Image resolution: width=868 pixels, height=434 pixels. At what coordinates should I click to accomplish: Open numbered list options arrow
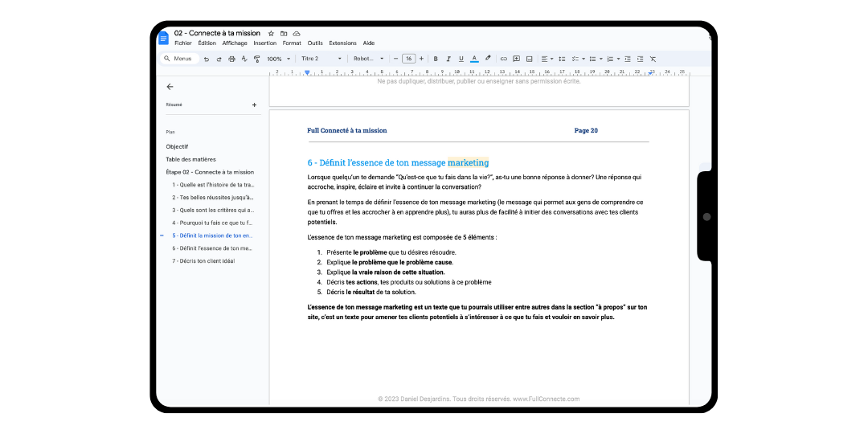(x=618, y=59)
